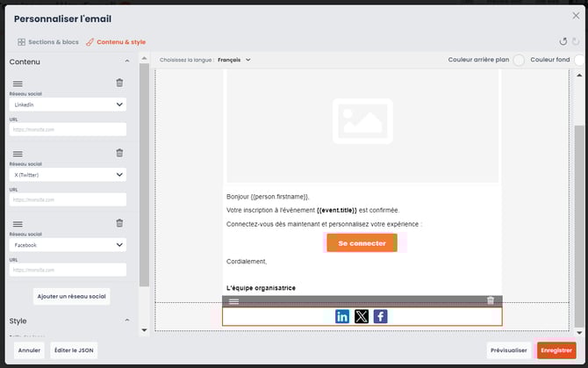Open the Prévisualiser preview

[x=509, y=350]
